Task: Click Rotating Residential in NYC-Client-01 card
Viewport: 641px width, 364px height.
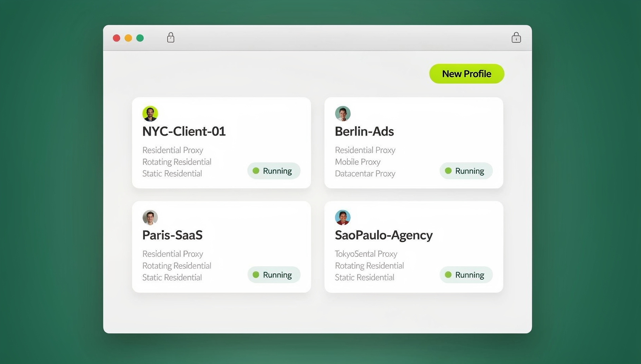Action: coord(177,162)
